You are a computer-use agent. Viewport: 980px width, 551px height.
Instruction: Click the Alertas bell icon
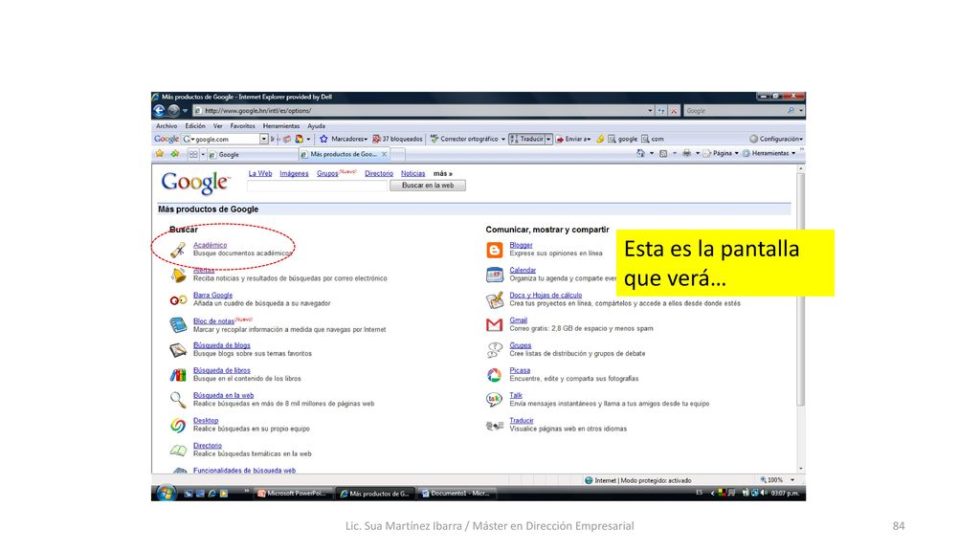click(179, 275)
